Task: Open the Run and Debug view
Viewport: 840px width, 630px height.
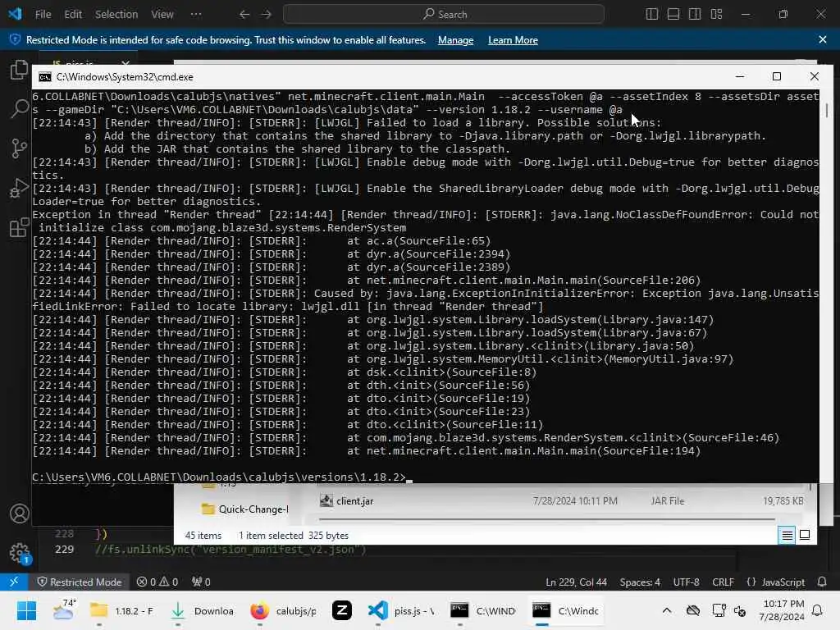Action: 20,188
